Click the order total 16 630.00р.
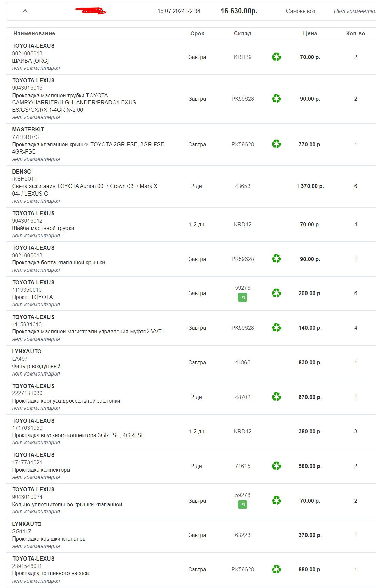The height and width of the screenshot is (588, 376). tap(239, 11)
